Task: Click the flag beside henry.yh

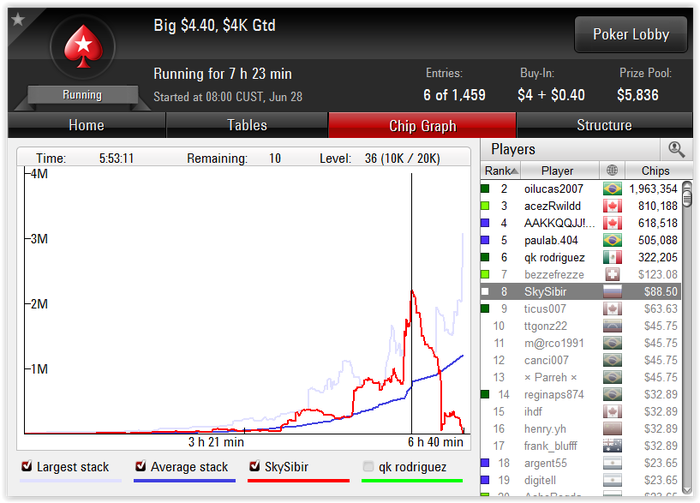Action: pyautogui.click(x=612, y=429)
